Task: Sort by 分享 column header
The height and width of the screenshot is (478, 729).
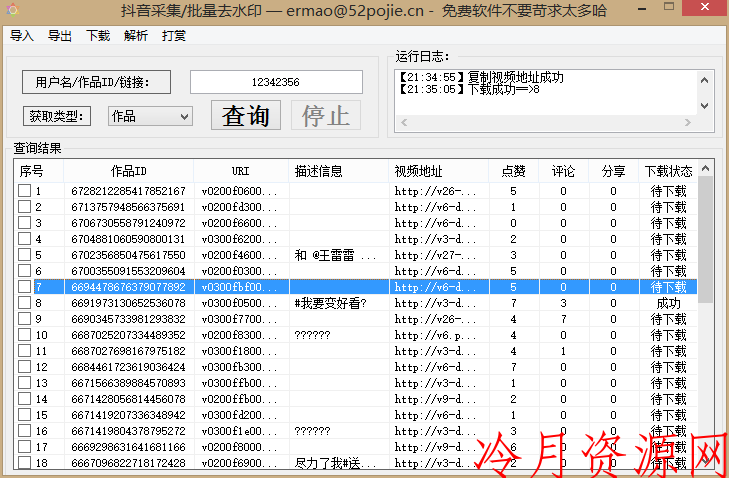Action: [614, 171]
